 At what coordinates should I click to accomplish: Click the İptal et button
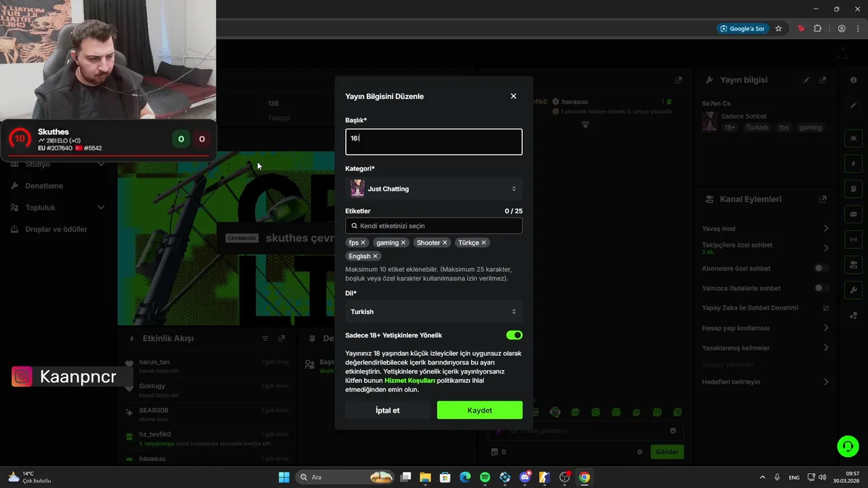pos(388,410)
